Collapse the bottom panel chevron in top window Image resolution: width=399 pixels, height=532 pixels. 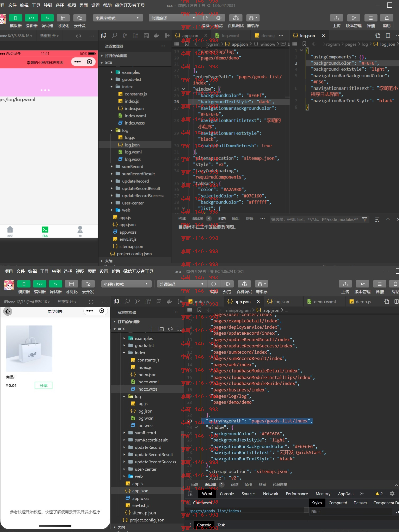(388, 219)
